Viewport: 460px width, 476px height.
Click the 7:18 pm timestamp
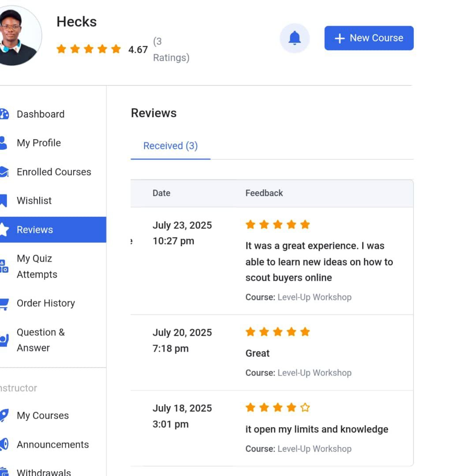pos(170,349)
